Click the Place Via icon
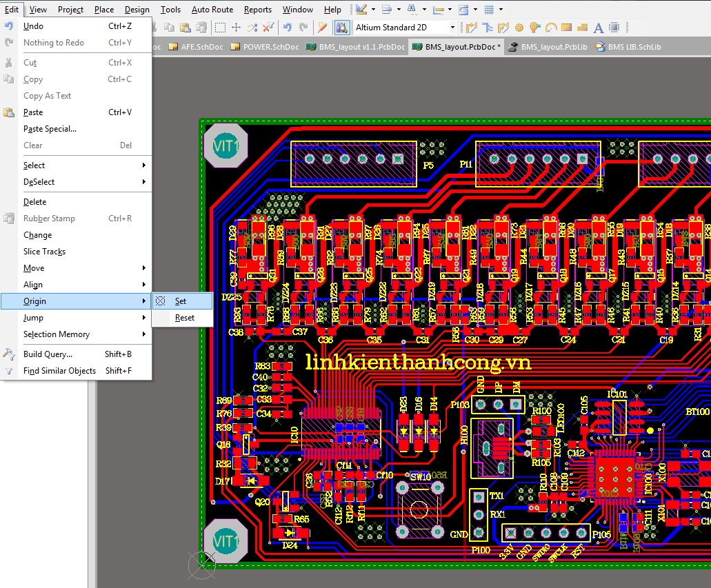711x588 pixels. [x=534, y=28]
